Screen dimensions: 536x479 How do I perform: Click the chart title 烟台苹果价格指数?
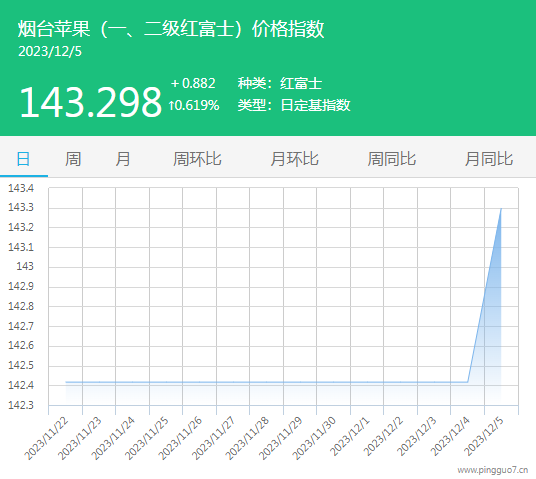click(x=171, y=29)
